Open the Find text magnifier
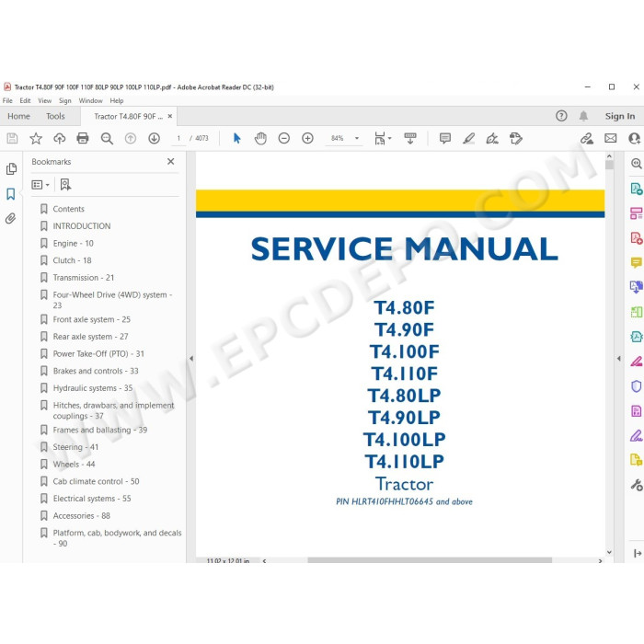The height and width of the screenshot is (644, 644). click(107, 138)
